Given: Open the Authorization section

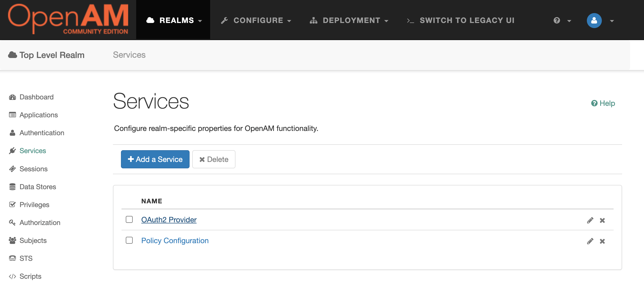Looking at the screenshot, I should click(x=40, y=222).
